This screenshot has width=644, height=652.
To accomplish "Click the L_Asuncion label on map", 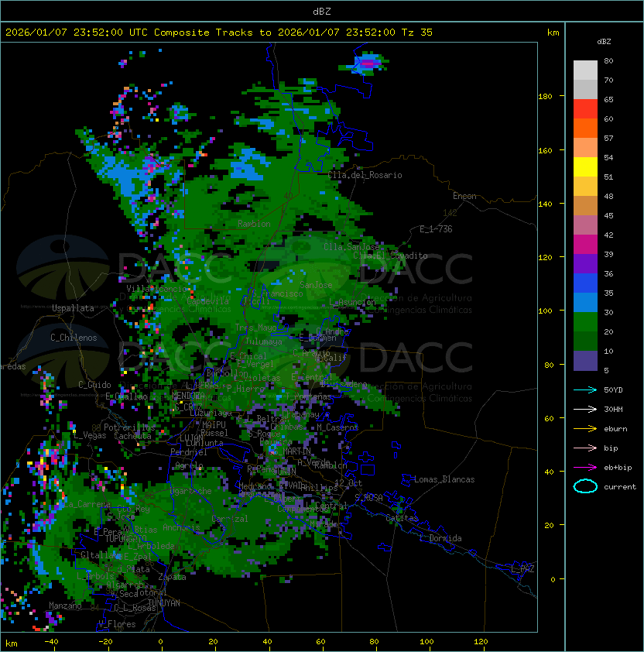I will point(352,302).
